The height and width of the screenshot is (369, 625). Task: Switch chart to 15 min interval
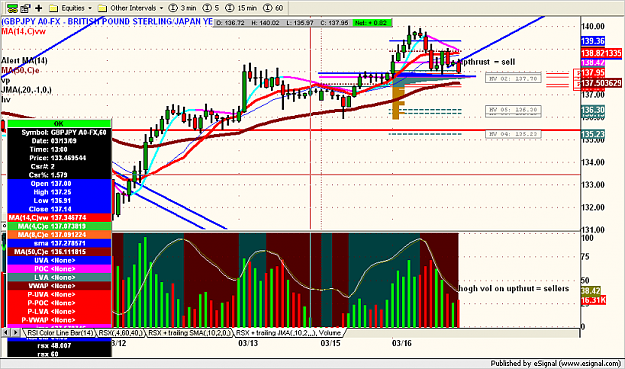(241, 8)
